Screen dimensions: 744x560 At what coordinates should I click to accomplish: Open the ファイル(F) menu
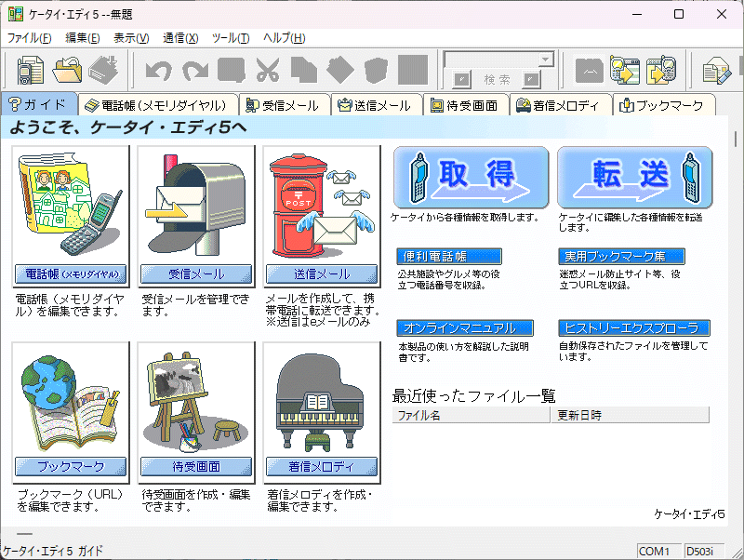[30, 38]
